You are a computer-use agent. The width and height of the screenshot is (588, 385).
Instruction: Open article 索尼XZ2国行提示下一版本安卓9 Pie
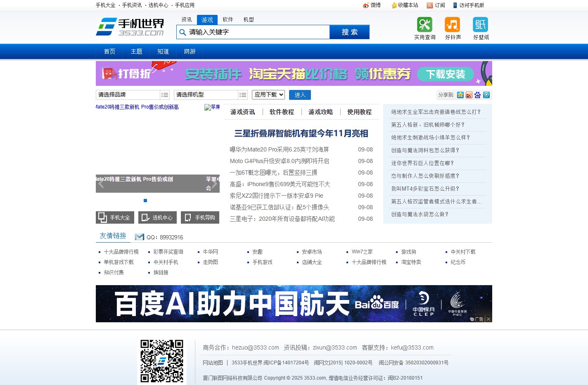(x=276, y=196)
